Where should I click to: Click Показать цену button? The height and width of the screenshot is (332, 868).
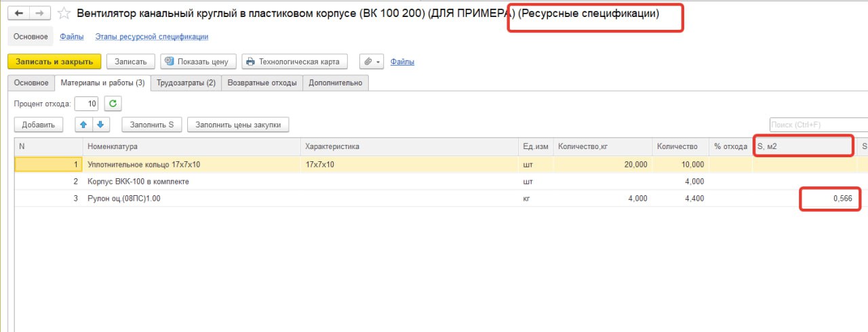198,62
